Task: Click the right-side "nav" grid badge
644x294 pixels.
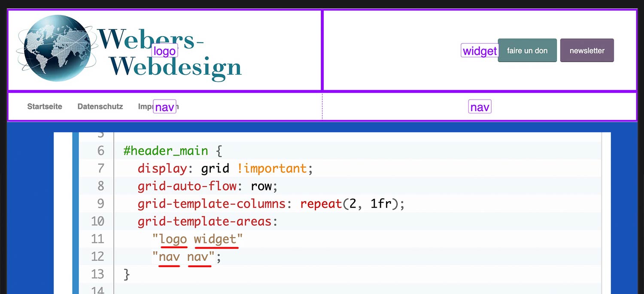Action: [x=480, y=106]
